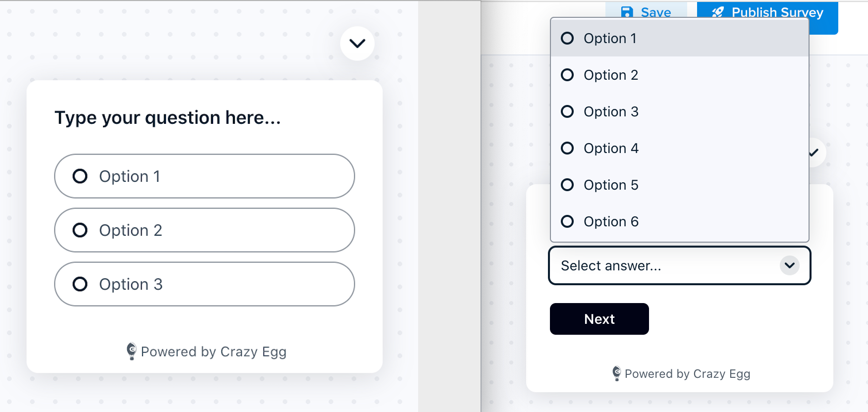Choose Option 1 in the dropdown list
This screenshot has height=412, width=868.
point(680,38)
